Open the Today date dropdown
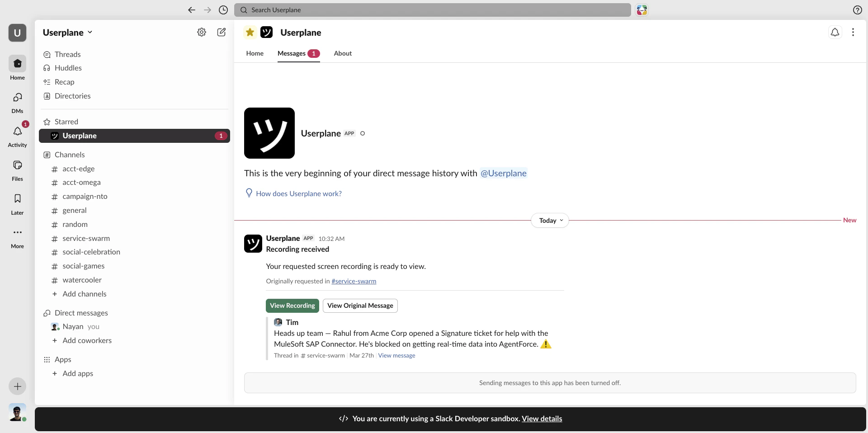This screenshot has height=433, width=868. 550,221
